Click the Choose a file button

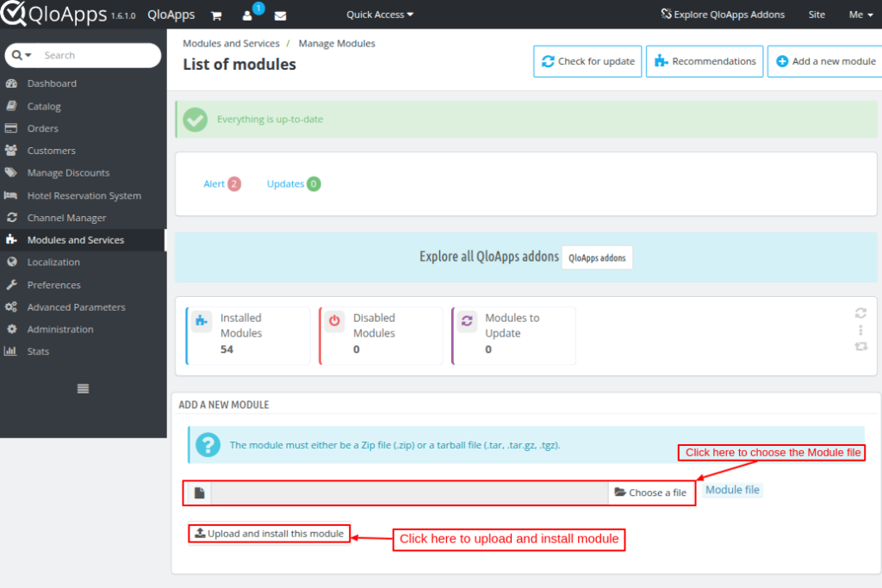click(651, 493)
